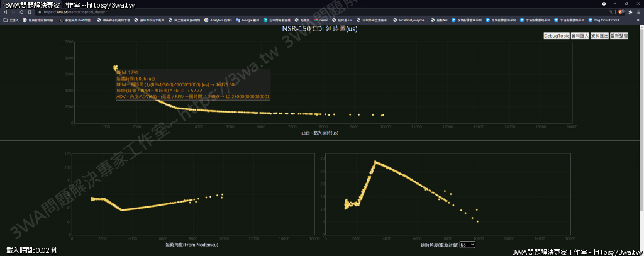Viewport: 644px width, 256px height.
Task: Click the browser forward arrow
Action: [13, 11]
